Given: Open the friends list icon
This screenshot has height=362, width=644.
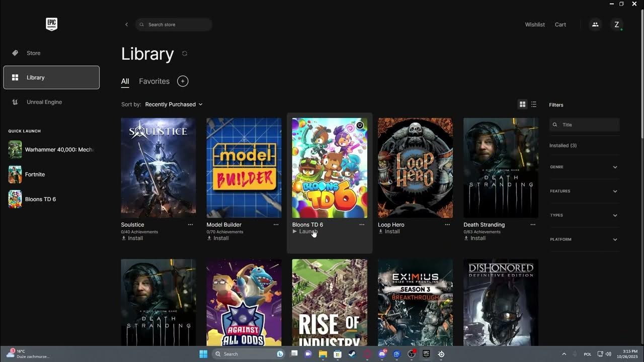Looking at the screenshot, I should click(595, 25).
